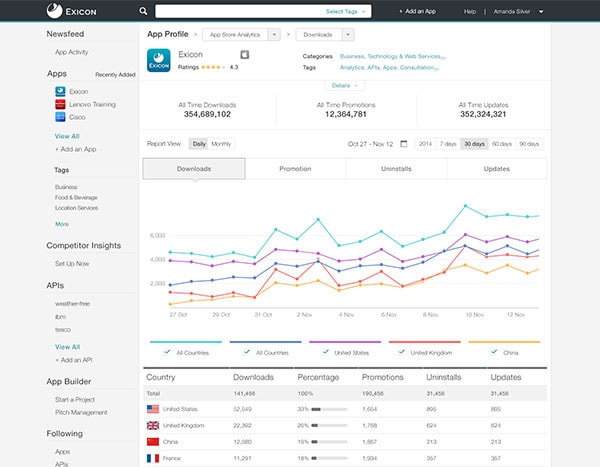Toggle the United Kingdom series checkbox
Screen dimensions: 600x467
[401, 352]
